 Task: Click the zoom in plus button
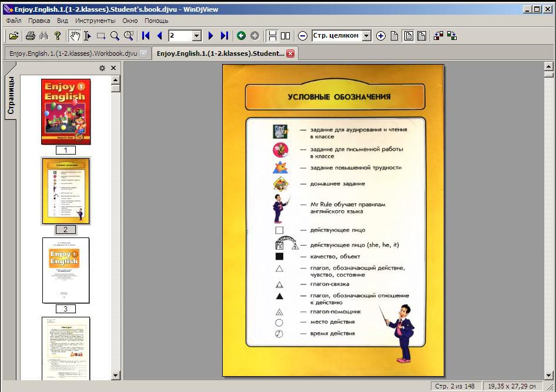381,36
